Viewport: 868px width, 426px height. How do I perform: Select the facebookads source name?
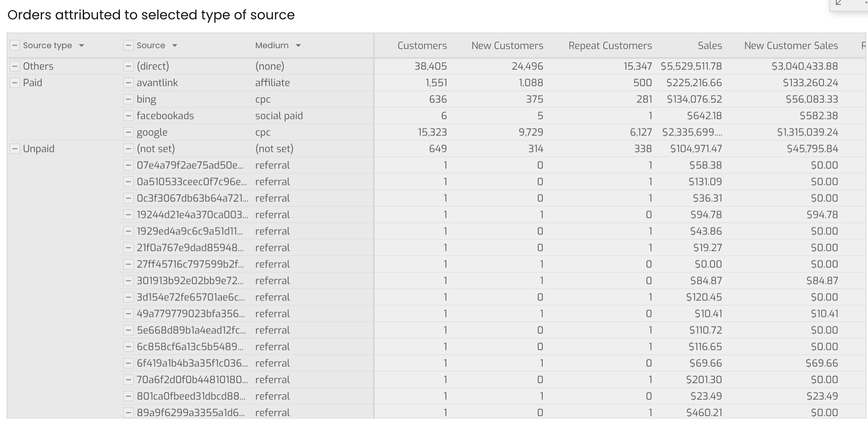tap(165, 115)
